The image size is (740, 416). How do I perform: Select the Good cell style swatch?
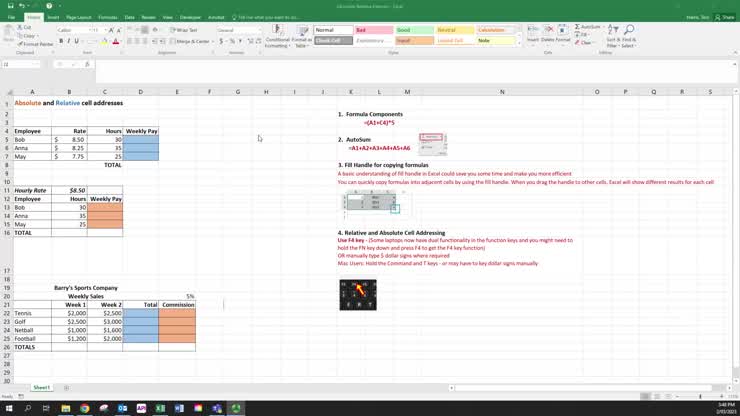pos(413,30)
